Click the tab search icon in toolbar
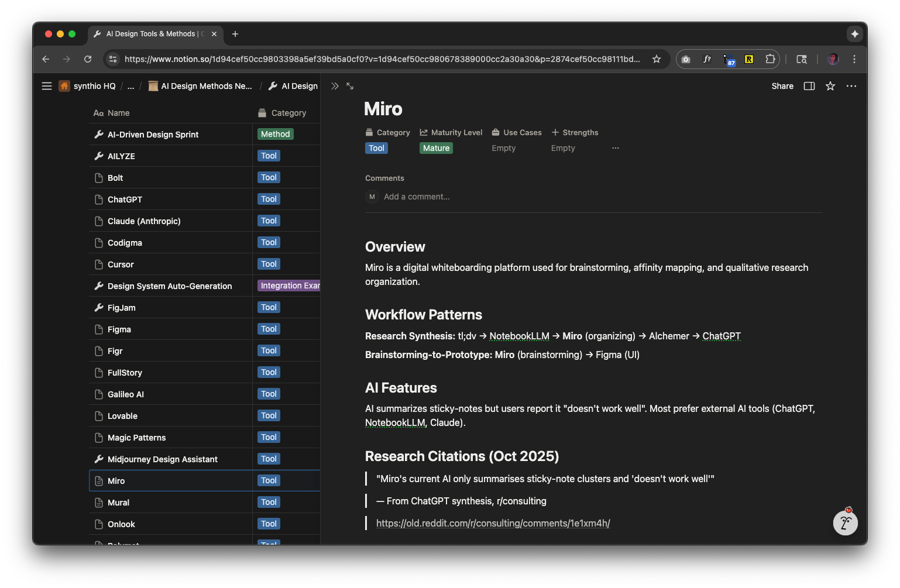 pos(802,59)
